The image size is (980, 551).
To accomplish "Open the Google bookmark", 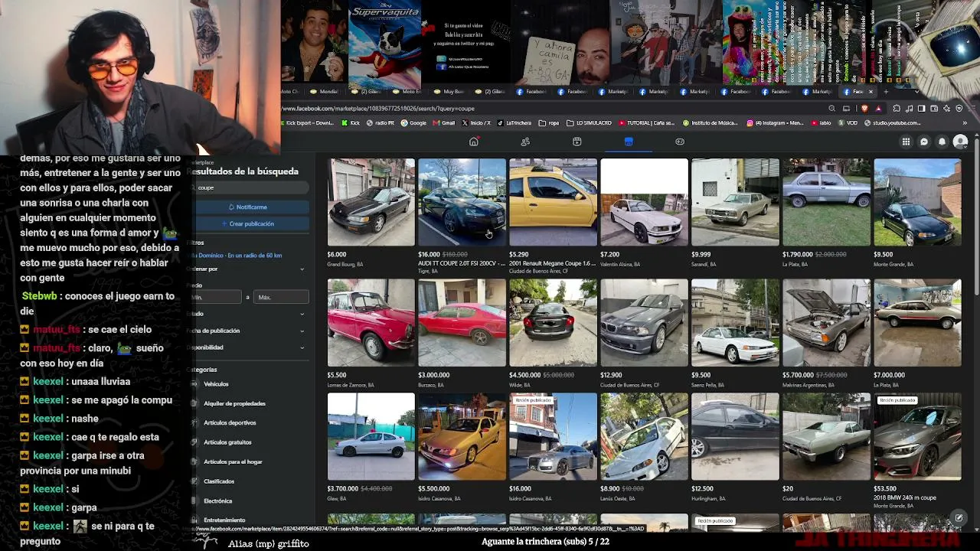I will pyautogui.click(x=413, y=122).
